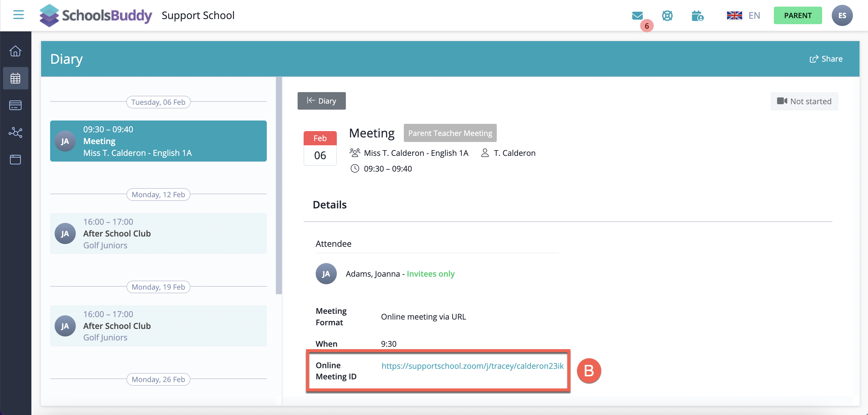Open the supportschool zoom meeting link
This screenshot has height=415, width=868.
click(x=472, y=366)
